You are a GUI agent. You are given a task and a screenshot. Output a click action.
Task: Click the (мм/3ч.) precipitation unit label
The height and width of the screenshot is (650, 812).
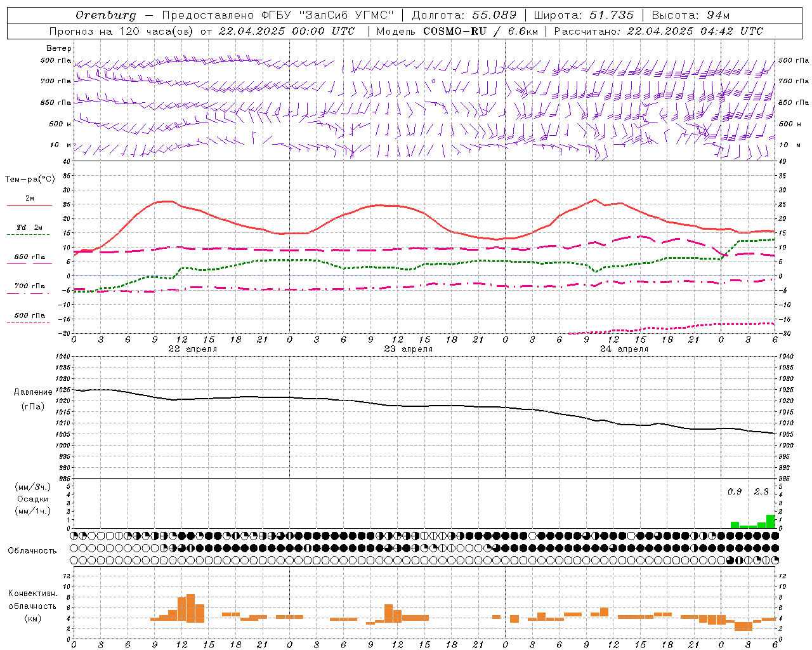[33, 487]
